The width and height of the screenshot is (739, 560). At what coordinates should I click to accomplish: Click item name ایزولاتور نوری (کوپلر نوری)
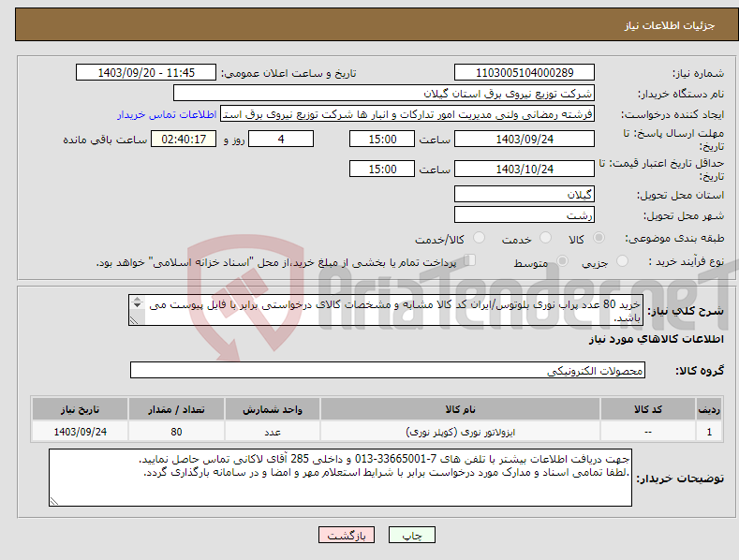click(460, 432)
